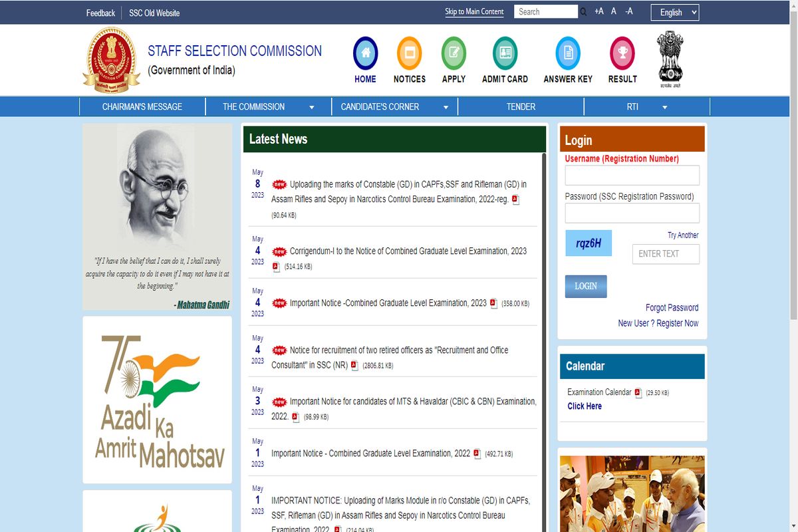
Task: Open CHAIRMAN'S MESSAGE menu item
Action: coord(142,107)
